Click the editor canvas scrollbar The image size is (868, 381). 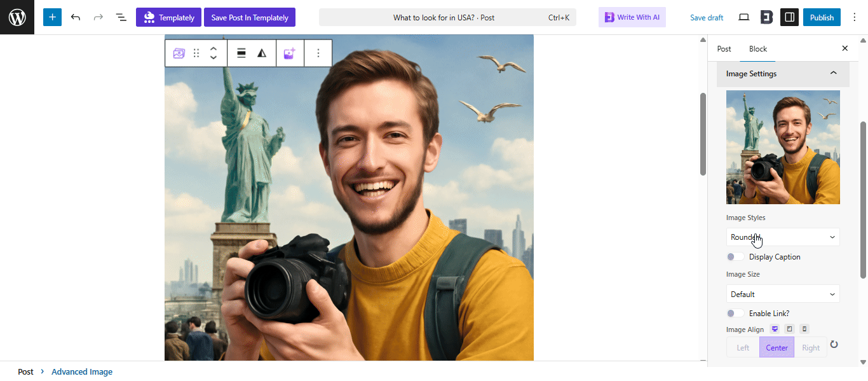click(703, 134)
